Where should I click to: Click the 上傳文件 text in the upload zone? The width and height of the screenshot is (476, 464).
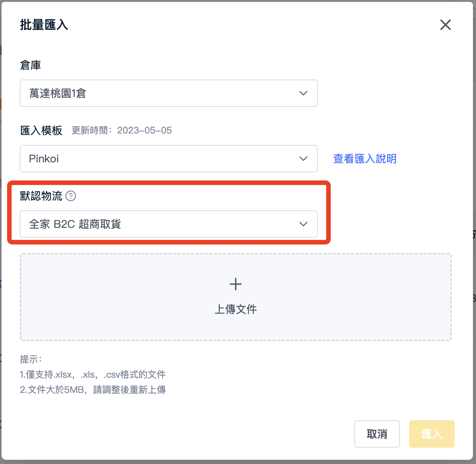[236, 309]
